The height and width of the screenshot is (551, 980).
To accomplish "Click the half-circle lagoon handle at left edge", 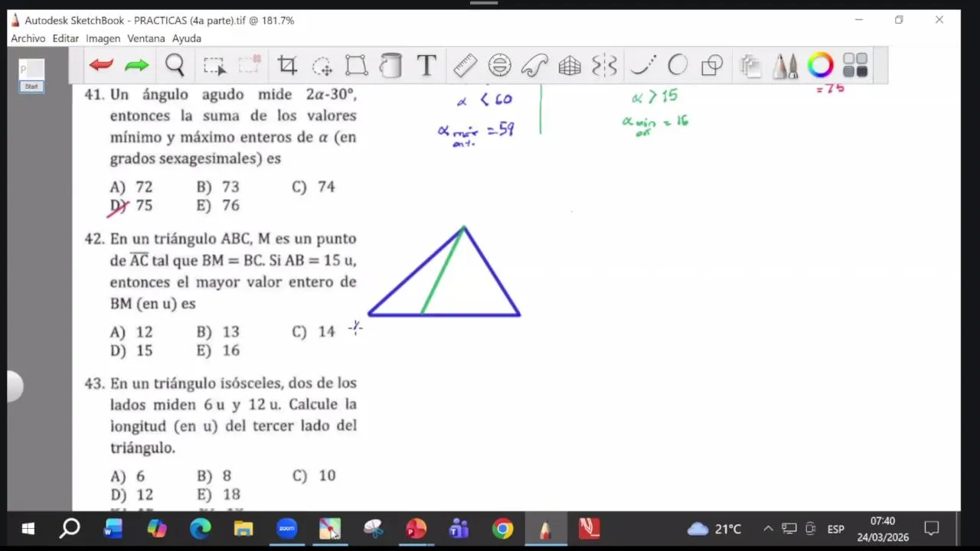I will 15,386.
